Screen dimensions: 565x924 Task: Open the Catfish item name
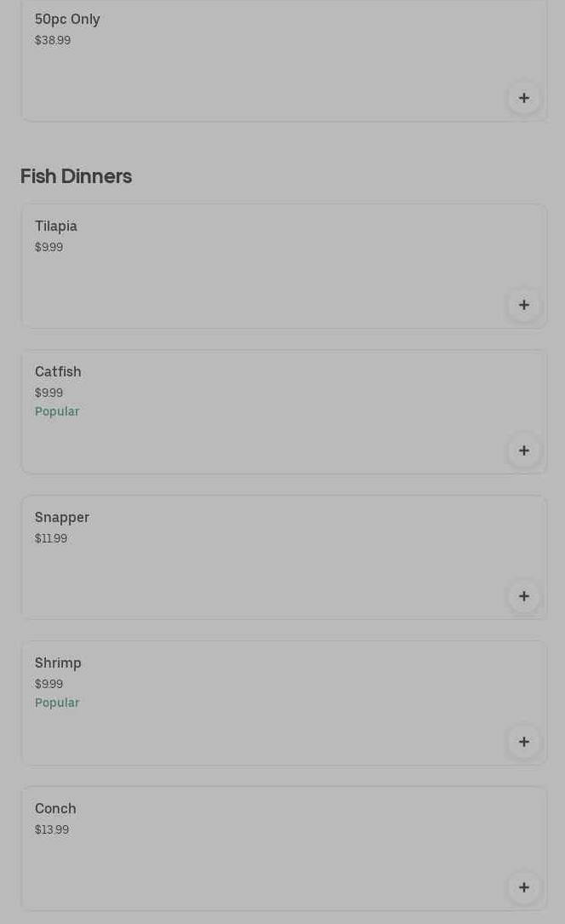coord(58,371)
